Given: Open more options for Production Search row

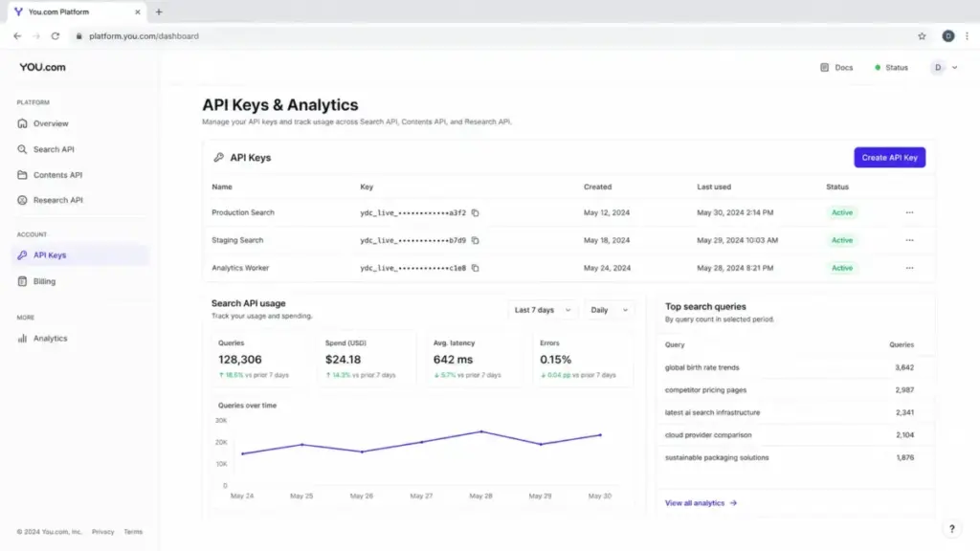Looking at the screenshot, I should 909,212.
